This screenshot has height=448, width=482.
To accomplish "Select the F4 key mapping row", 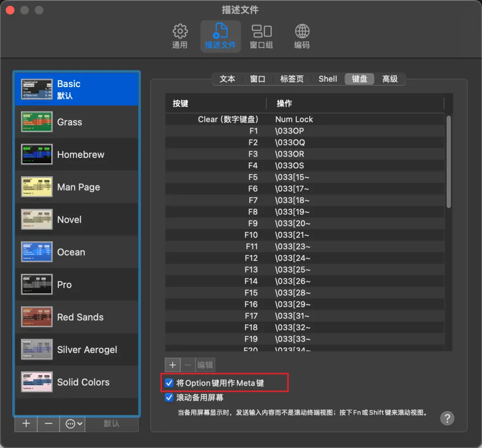I will 305,166.
